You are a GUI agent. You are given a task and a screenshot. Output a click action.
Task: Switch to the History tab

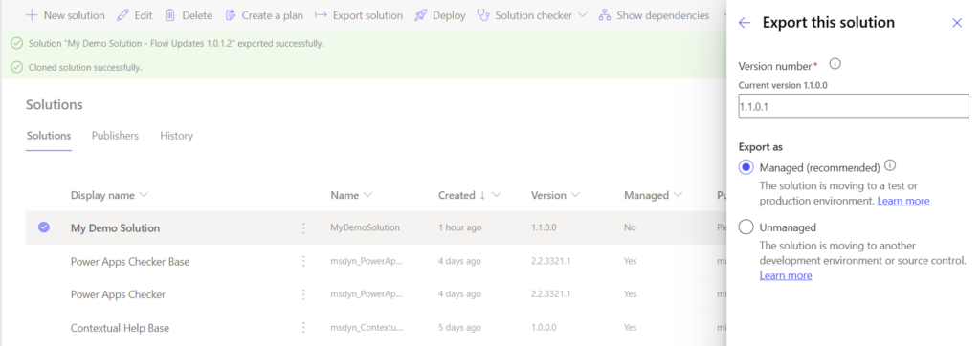(176, 136)
